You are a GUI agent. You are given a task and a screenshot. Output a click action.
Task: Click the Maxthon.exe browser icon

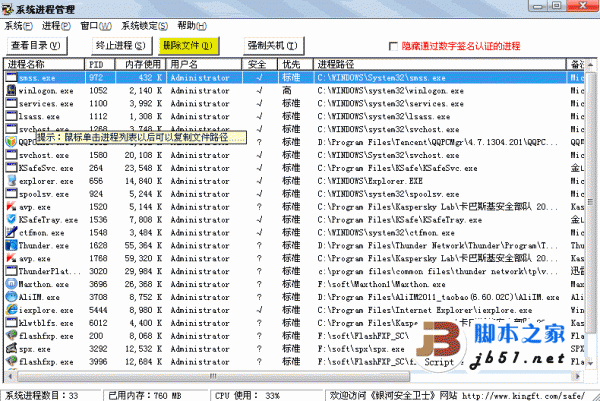pyautogui.click(x=11, y=284)
